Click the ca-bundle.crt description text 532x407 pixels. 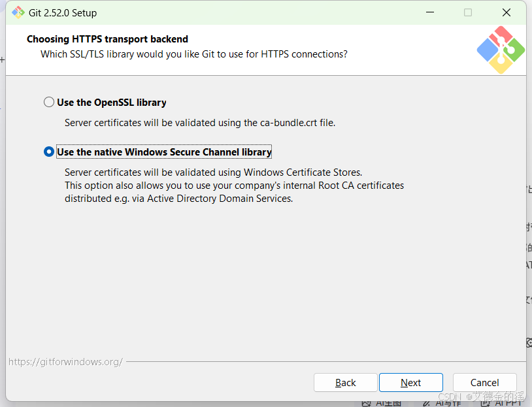click(x=200, y=123)
